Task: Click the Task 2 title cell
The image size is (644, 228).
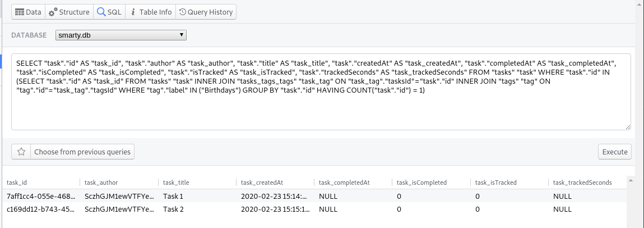Action: [x=197, y=209]
